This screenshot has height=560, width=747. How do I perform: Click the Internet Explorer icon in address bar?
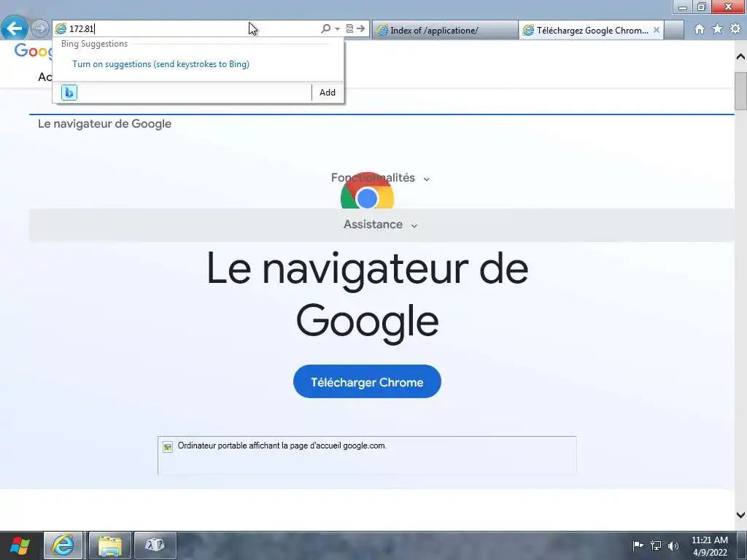(61, 29)
